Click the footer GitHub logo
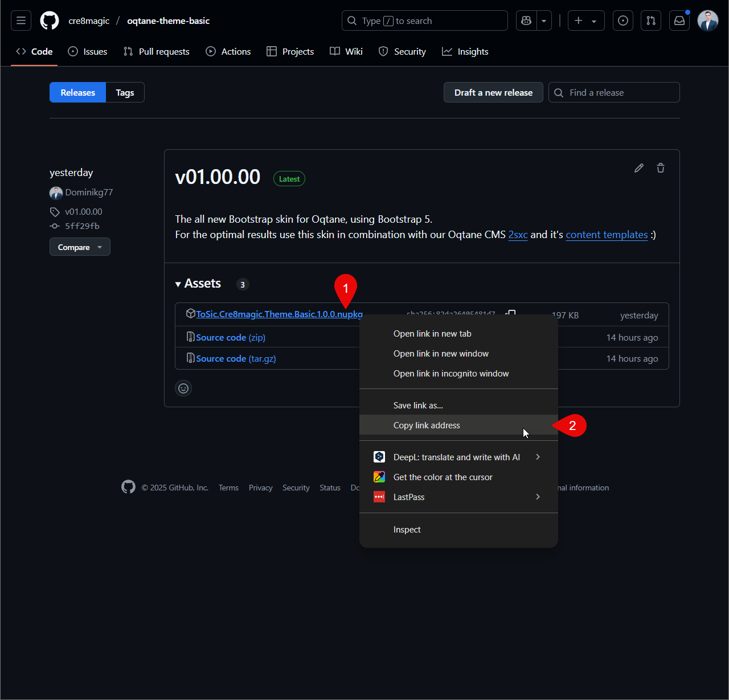729x700 pixels. click(128, 487)
